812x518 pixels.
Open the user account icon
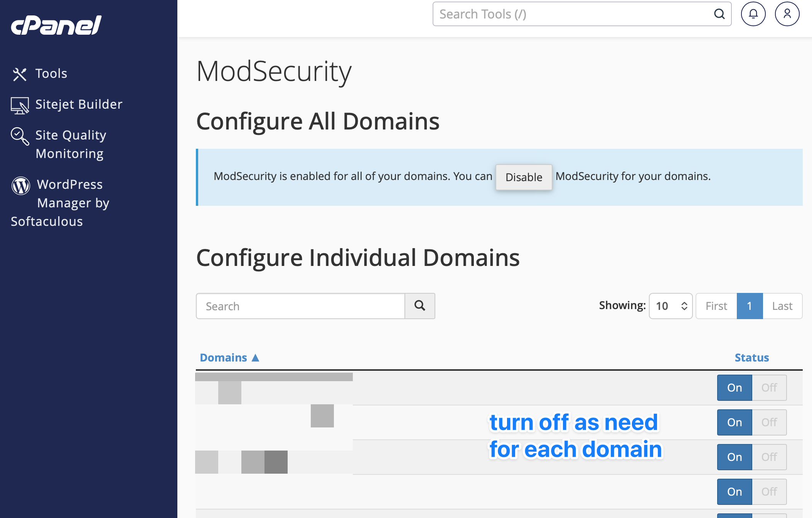point(787,14)
